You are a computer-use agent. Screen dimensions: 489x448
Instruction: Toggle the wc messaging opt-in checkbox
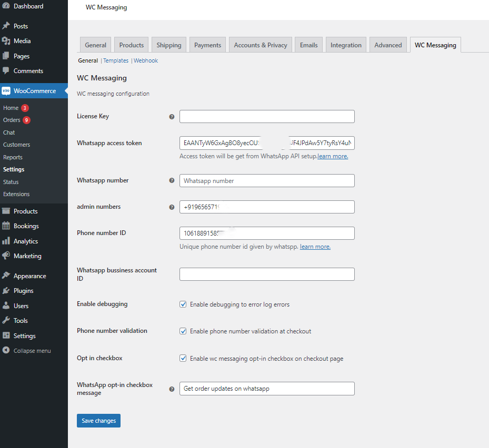click(183, 359)
